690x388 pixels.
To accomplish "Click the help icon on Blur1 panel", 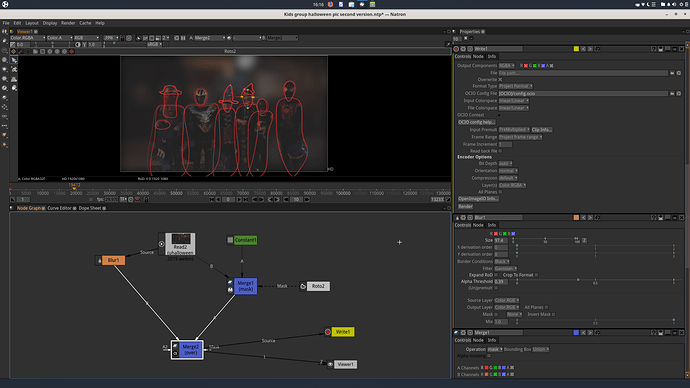I will click(x=653, y=218).
